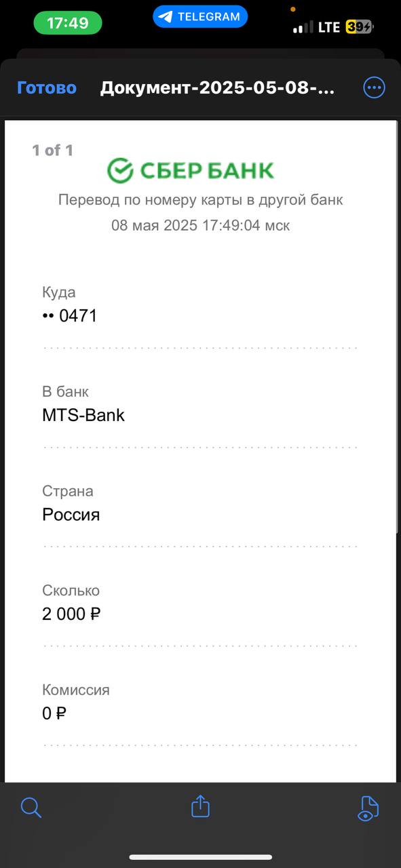Screen dimensions: 401x868
Task: Tap the green 17:49 time indicator
Action: pyautogui.click(x=68, y=23)
